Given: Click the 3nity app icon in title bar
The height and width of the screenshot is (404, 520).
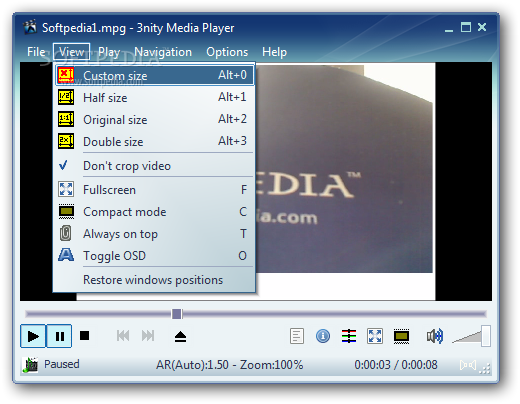Looking at the screenshot, I should 30,27.
